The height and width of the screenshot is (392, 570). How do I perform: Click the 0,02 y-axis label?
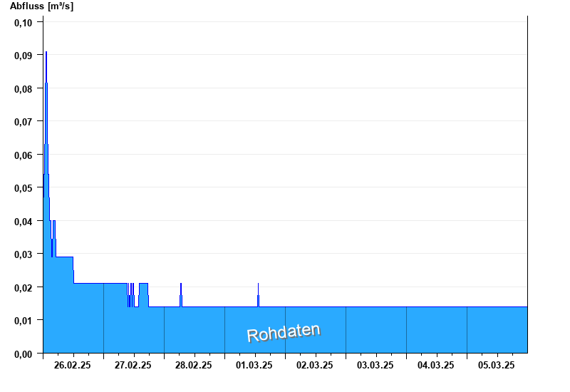(x=24, y=288)
